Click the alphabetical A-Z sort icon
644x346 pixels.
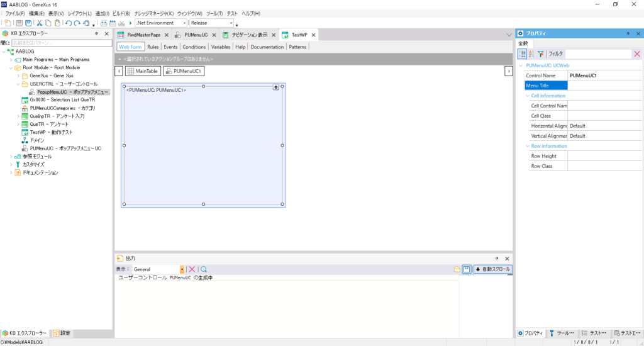[531, 54]
